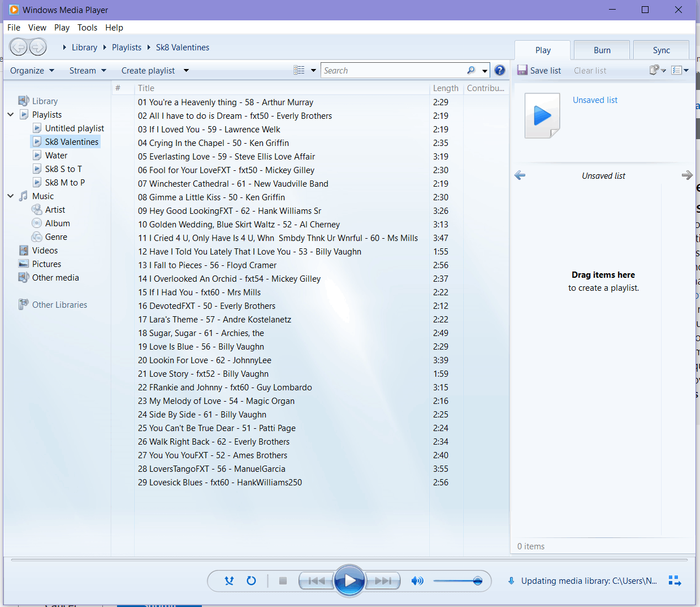Click the seek bar at top of controls

[349, 560]
